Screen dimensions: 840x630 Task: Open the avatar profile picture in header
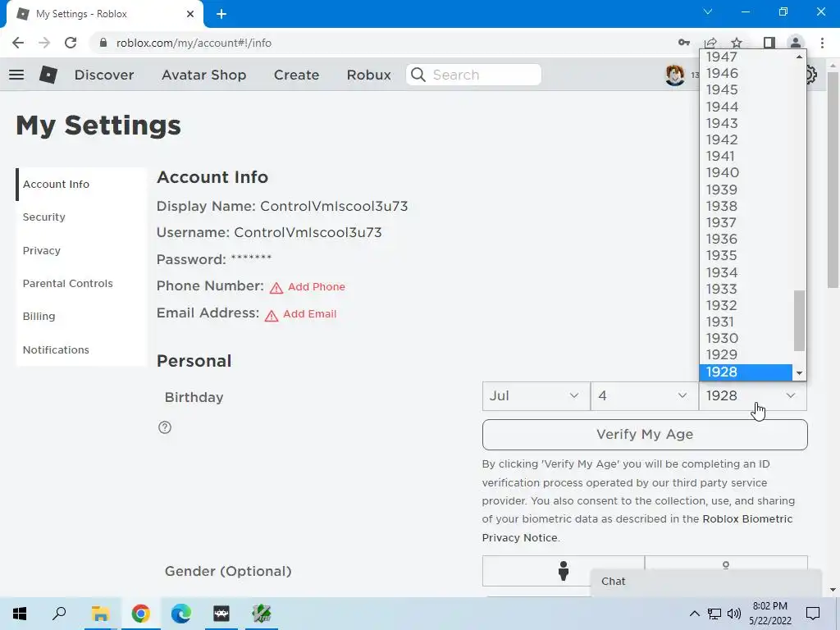click(x=675, y=75)
